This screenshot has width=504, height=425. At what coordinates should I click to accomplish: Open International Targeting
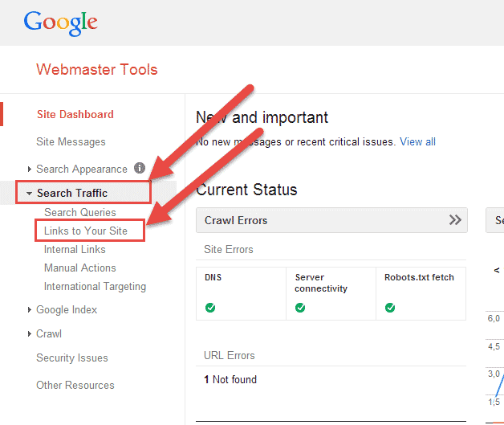click(x=95, y=286)
